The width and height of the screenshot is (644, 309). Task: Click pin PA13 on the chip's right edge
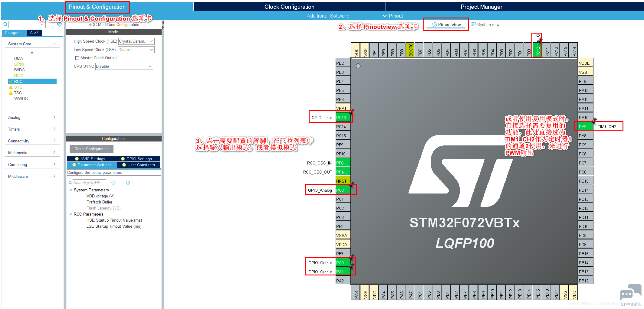click(x=586, y=90)
